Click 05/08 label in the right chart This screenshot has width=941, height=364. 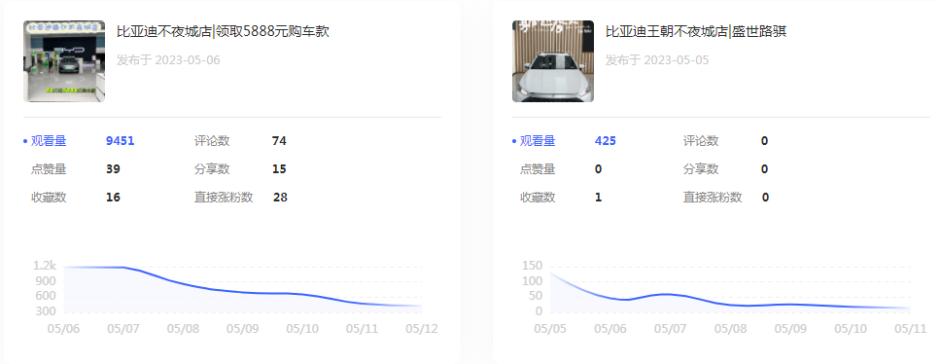pos(730,329)
